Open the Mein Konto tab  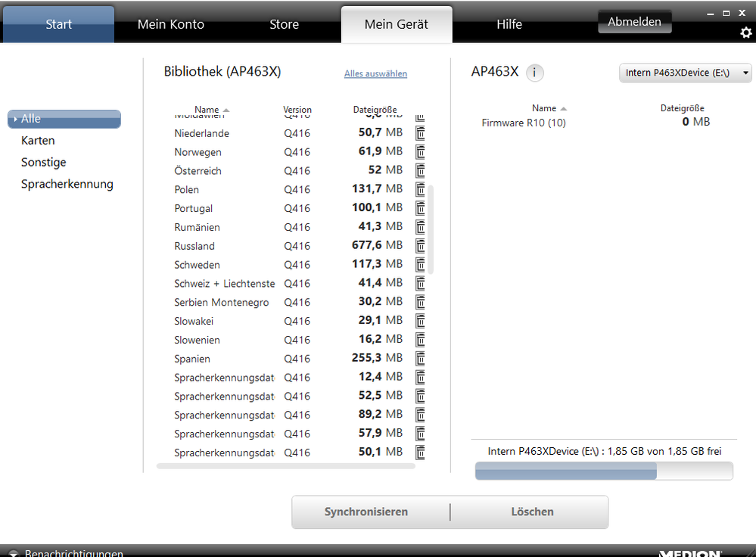click(170, 24)
